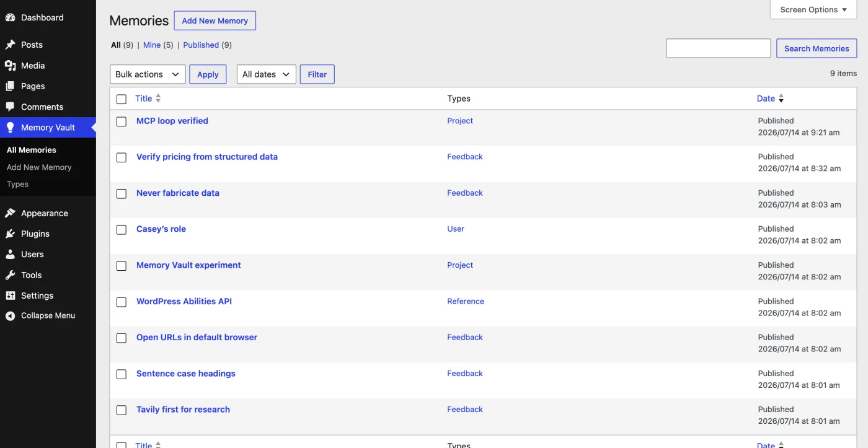This screenshot has width=868, height=448.
Task: Click the Collapse Menu label
Action: 48,315
